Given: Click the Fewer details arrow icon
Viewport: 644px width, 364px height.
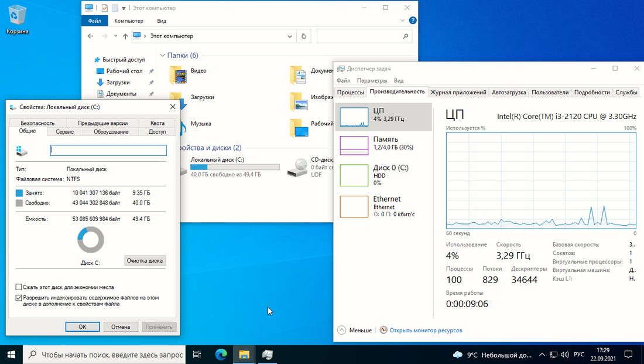Looking at the screenshot, I should click(341, 330).
